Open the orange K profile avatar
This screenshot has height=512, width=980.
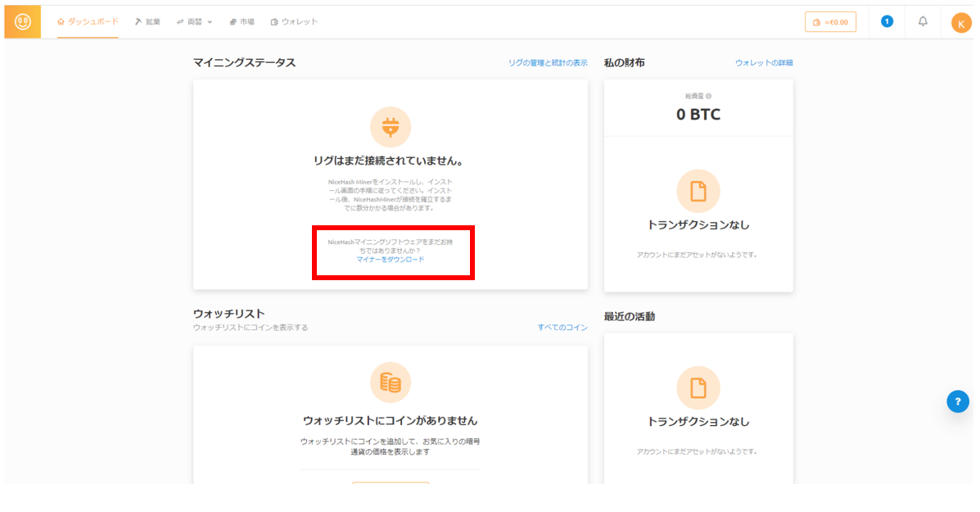[960, 23]
